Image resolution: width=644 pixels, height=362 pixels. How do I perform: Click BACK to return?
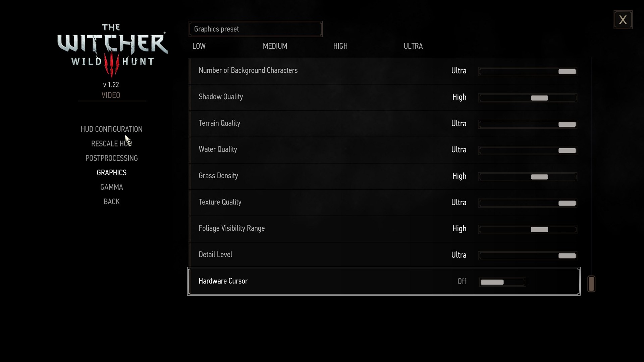click(111, 201)
